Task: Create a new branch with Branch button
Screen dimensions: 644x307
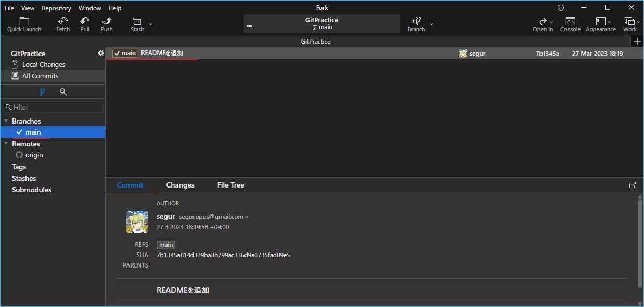Action: 416,24
